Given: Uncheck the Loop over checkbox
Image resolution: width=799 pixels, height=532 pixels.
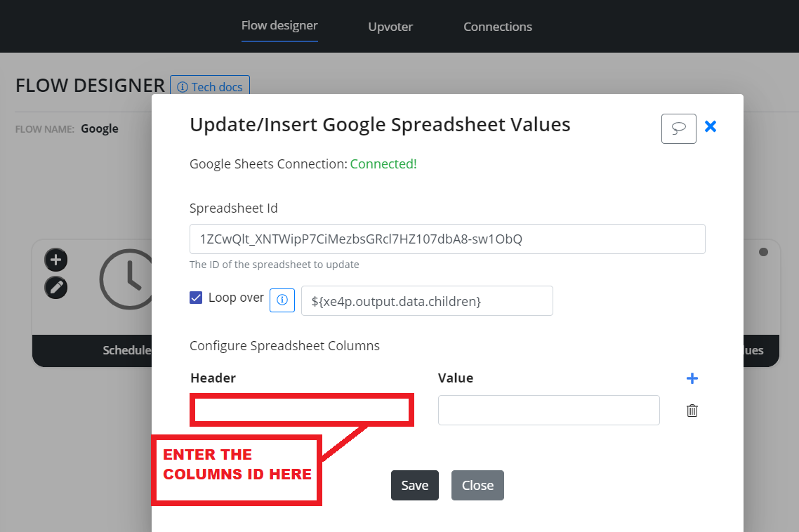Looking at the screenshot, I should coord(196,298).
